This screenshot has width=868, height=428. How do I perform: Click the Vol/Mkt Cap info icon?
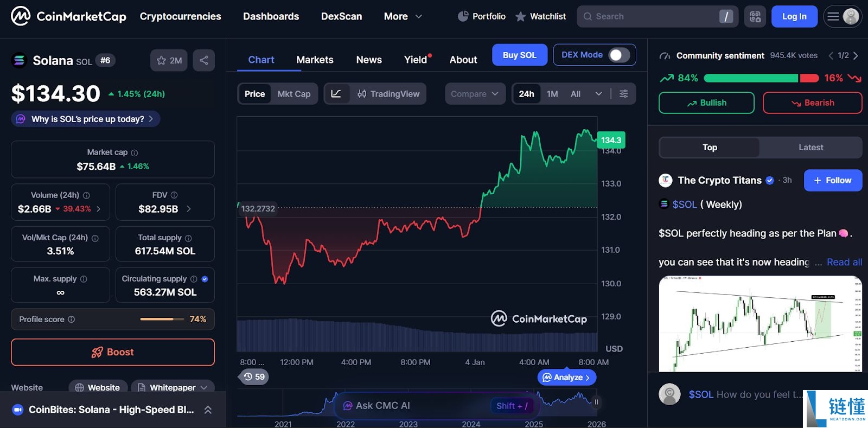coord(95,238)
